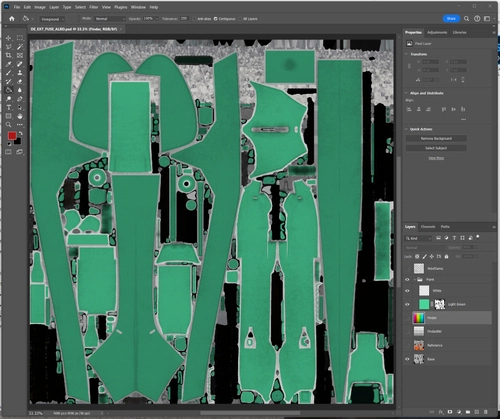This screenshot has width=500, height=419.
Task: Click the Home icon in options bar
Action: (12, 19)
